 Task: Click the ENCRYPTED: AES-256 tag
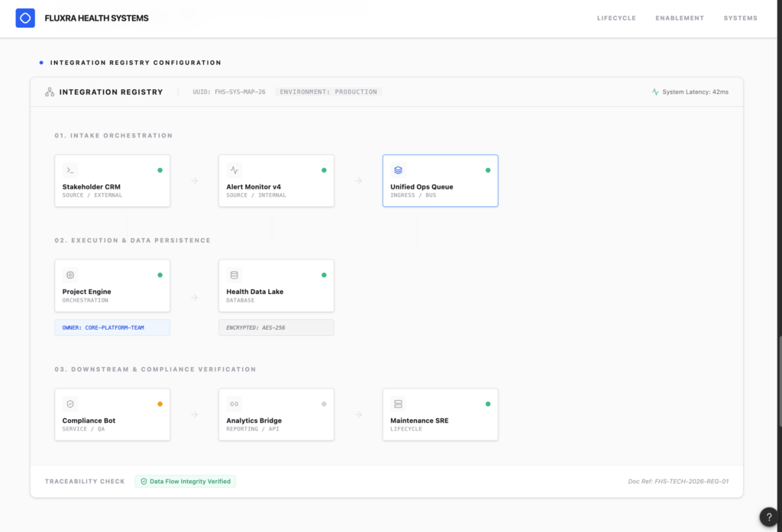[x=276, y=327]
